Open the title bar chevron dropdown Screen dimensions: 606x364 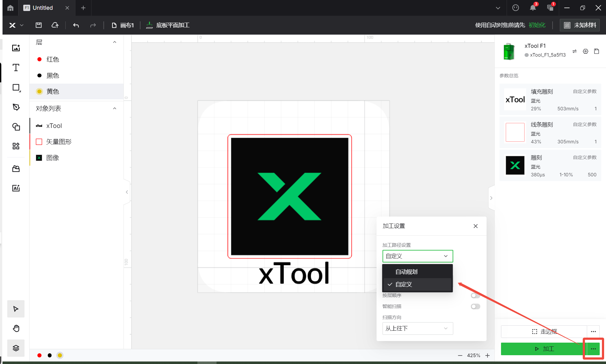[498, 8]
